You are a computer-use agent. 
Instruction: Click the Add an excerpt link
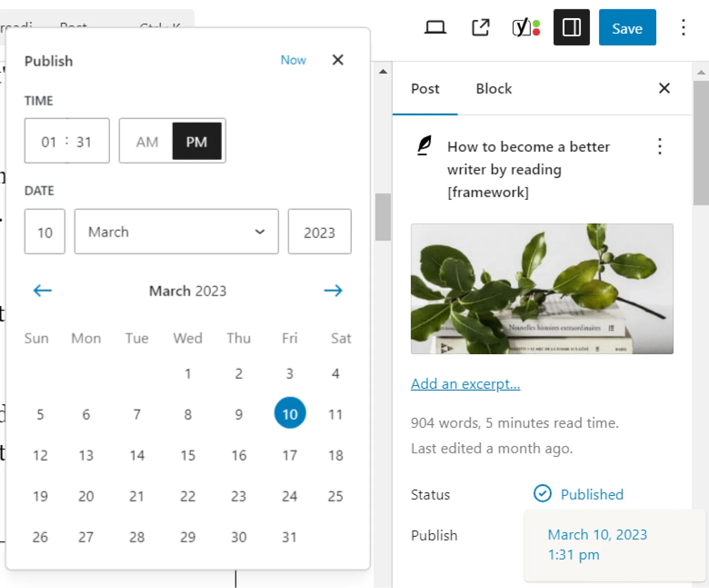coord(465,383)
